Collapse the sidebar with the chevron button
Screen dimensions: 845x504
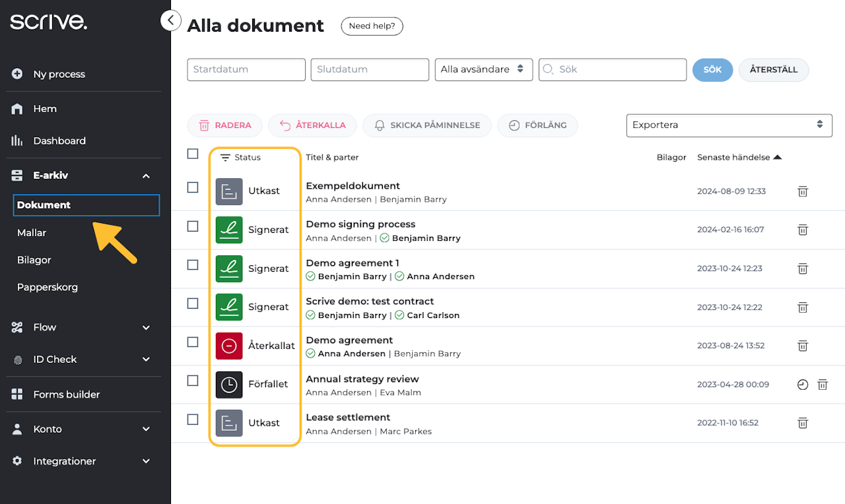[x=170, y=20]
